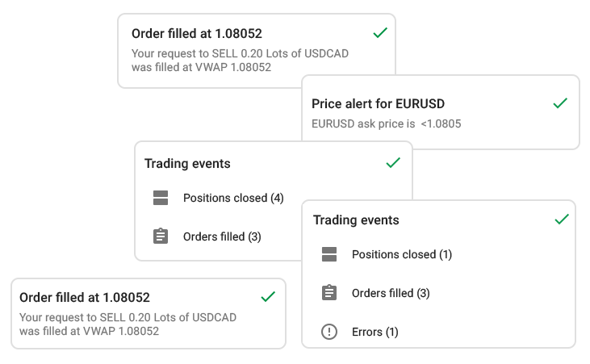Click SELL USDCAD message left of Errors card

click(x=128, y=324)
